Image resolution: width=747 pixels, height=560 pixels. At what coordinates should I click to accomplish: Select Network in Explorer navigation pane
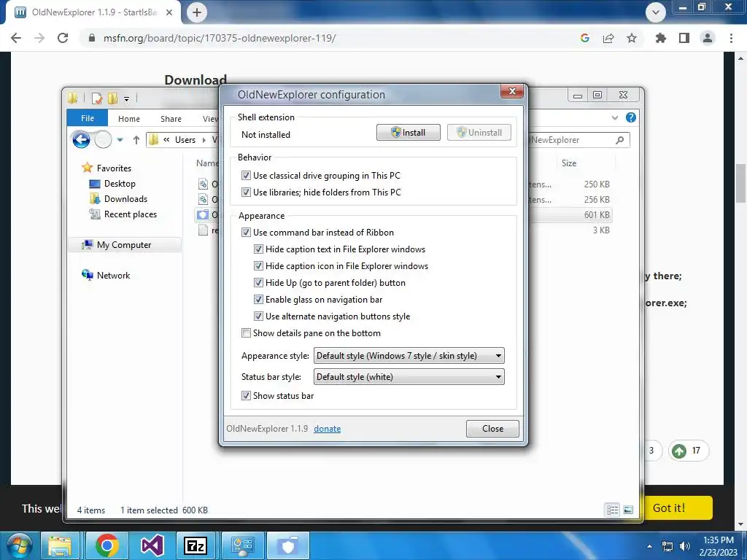coord(106,275)
